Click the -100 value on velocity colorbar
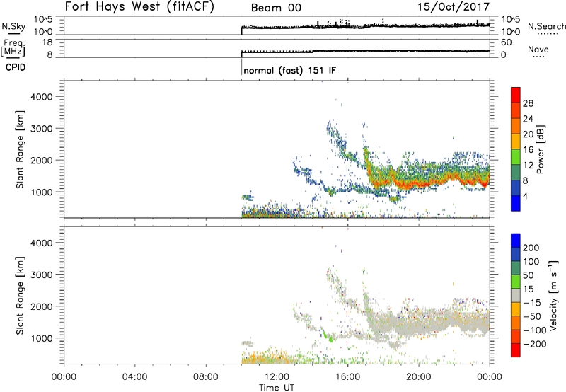This screenshot has width=566, height=392. pyautogui.click(x=535, y=330)
